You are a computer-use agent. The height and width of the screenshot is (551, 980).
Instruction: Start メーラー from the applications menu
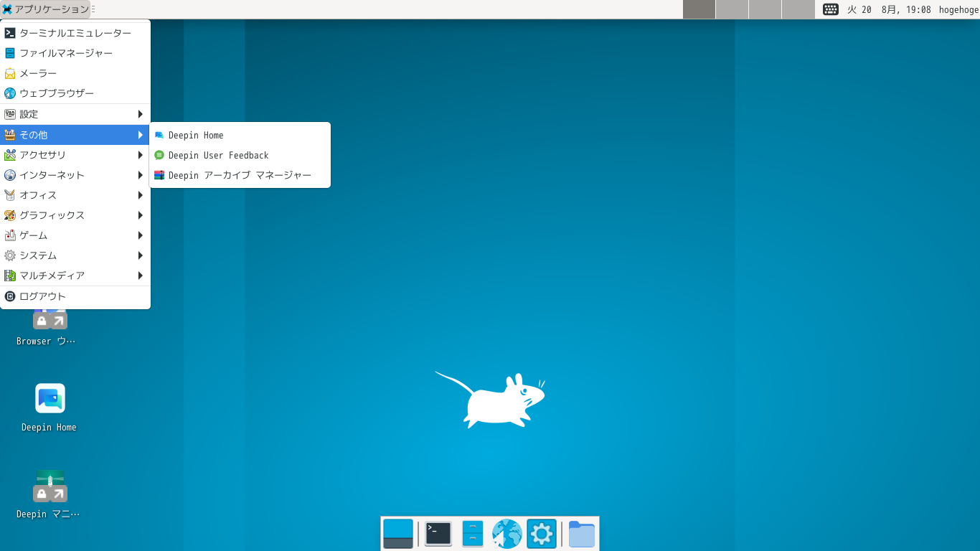(75, 73)
